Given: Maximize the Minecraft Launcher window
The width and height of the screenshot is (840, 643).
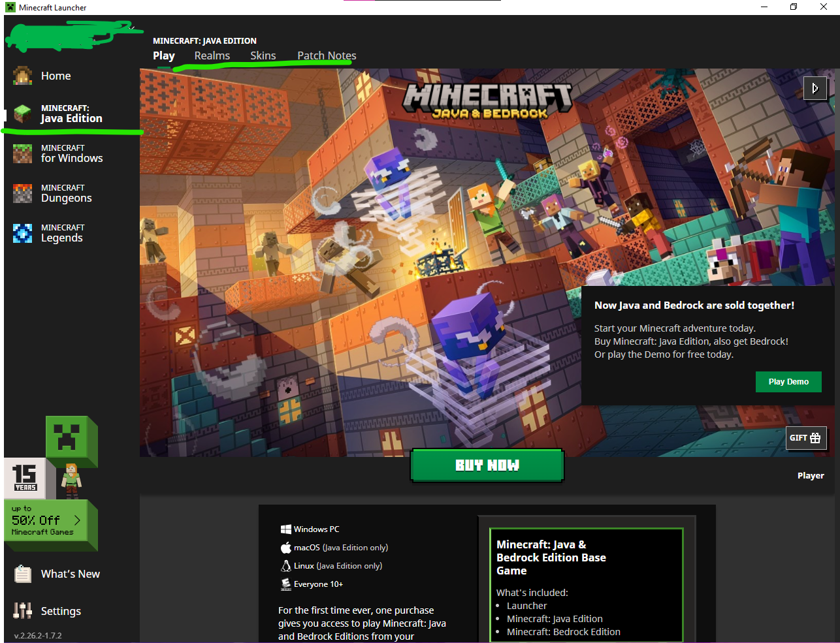Looking at the screenshot, I should pyautogui.click(x=794, y=7).
